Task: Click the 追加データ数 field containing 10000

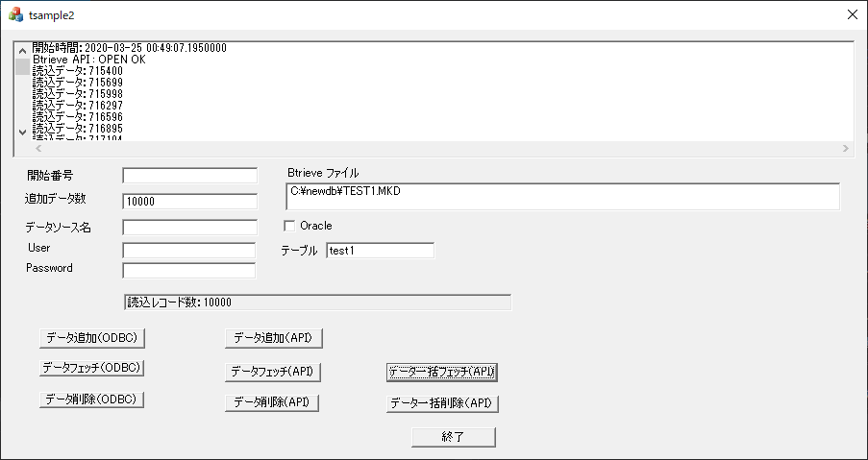Action: (x=189, y=201)
